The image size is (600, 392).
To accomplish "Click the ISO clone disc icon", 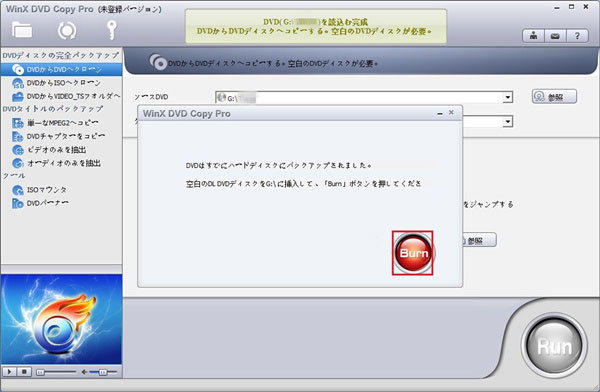I will 18,83.
